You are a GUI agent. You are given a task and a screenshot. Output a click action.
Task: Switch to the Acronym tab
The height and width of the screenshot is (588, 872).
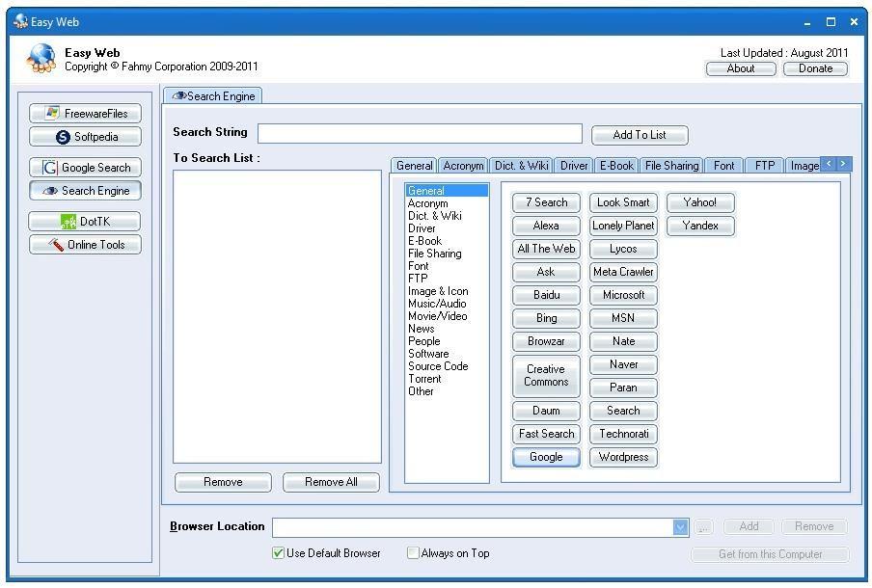(x=463, y=166)
